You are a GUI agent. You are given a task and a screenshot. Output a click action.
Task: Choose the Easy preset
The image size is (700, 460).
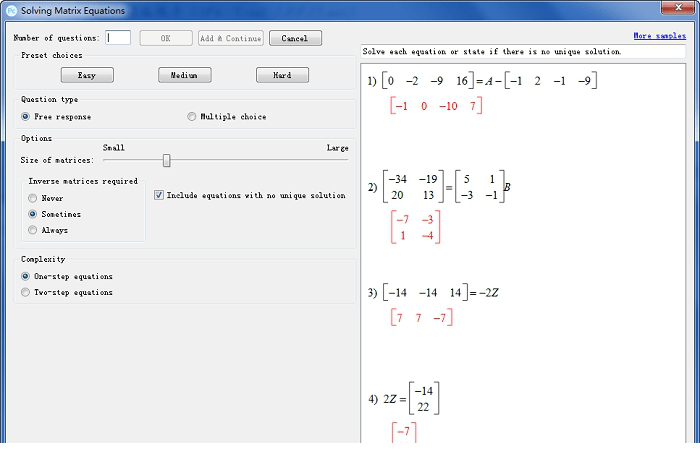pos(87,75)
